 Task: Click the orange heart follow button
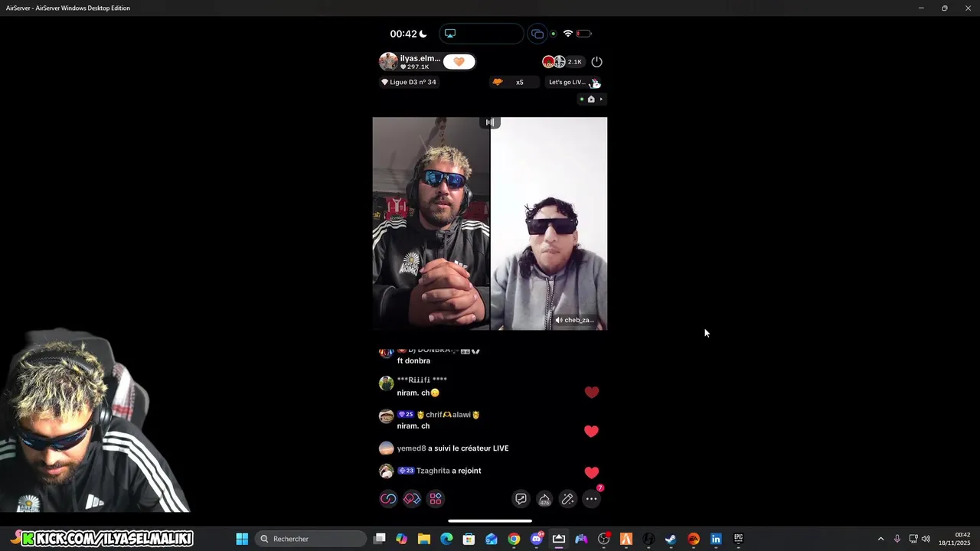tap(459, 62)
